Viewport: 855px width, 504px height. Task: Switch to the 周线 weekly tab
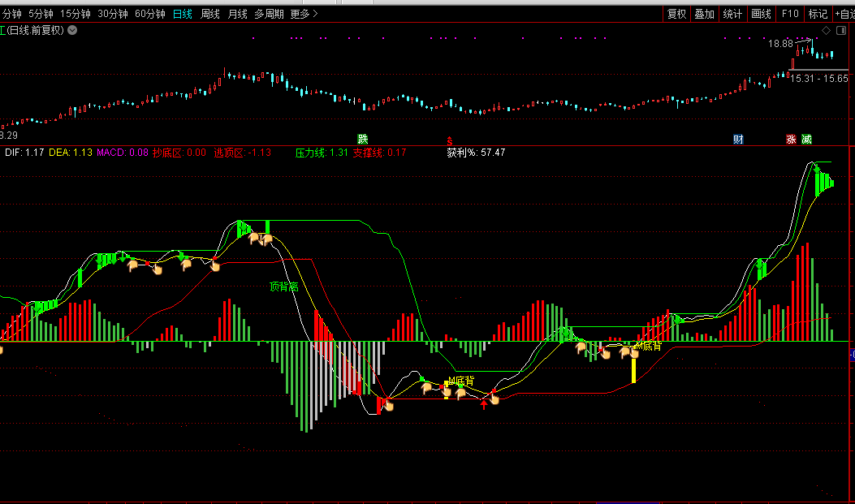pyautogui.click(x=210, y=14)
